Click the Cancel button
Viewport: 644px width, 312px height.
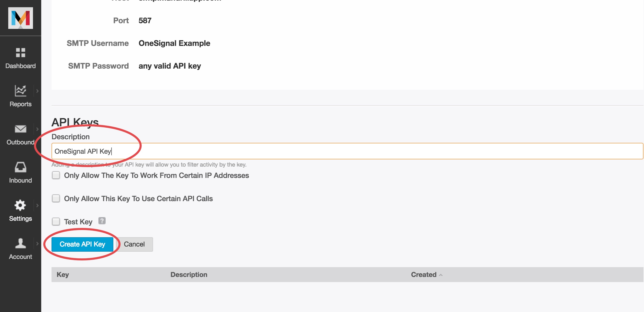pyautogui.click(x=134, y=244)
